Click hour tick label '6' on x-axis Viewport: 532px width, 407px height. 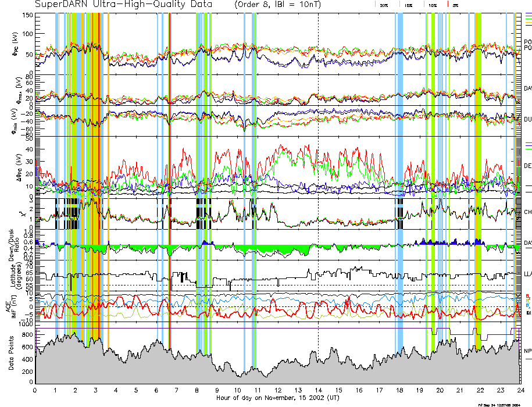coord(156,390)
